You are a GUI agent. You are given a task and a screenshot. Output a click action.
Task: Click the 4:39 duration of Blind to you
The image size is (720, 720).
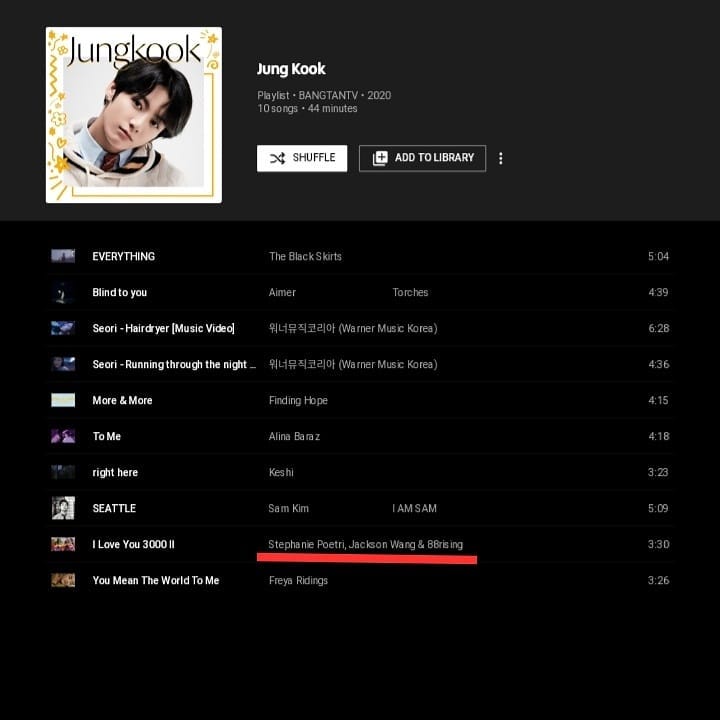click(658, 292)
